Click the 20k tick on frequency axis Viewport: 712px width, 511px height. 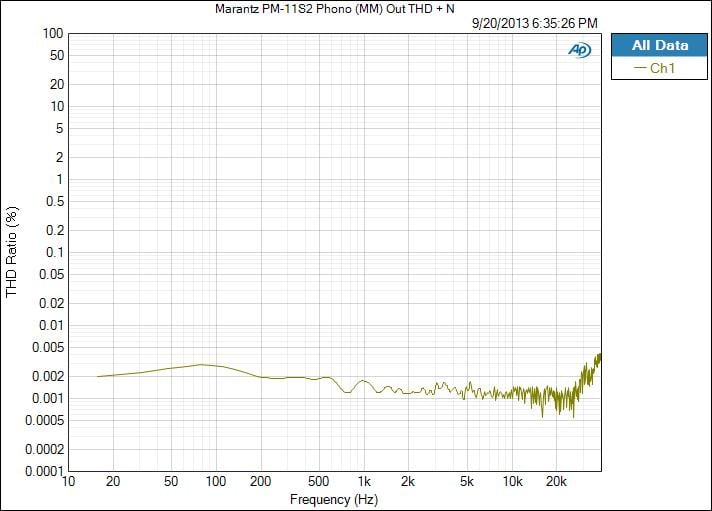tap(557, 482)
